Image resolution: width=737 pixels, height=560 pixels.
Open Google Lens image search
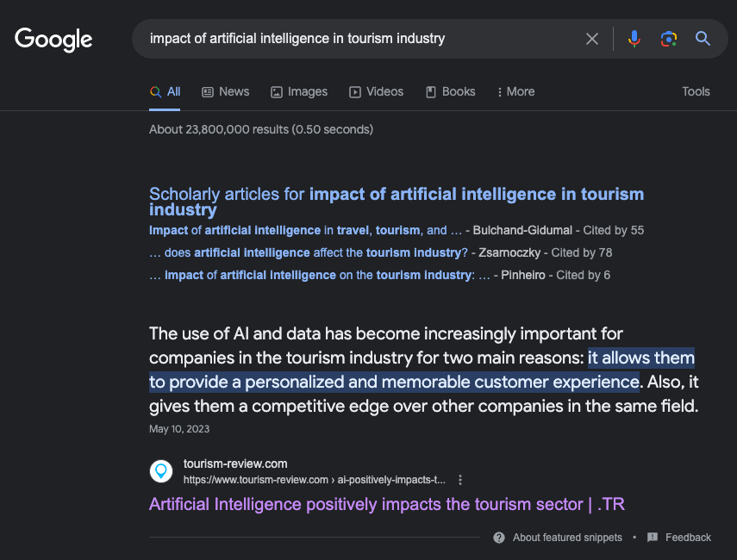668,39
